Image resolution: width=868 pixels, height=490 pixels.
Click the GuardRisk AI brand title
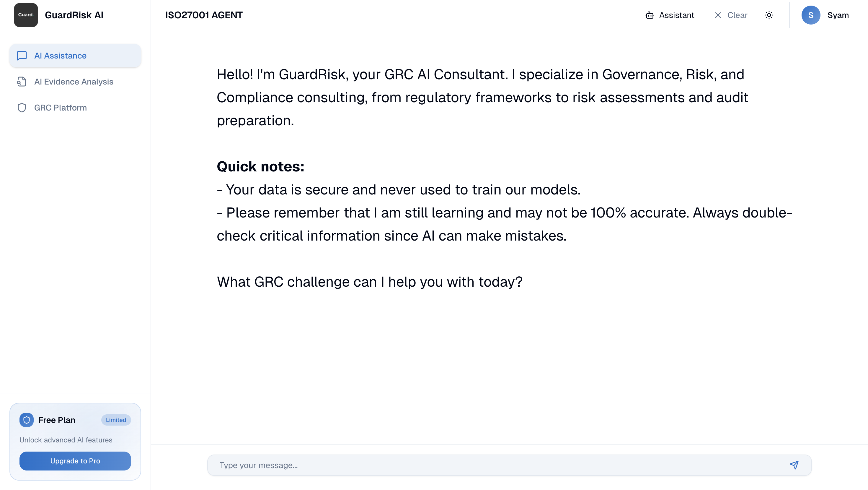click(x=74, y=15)
